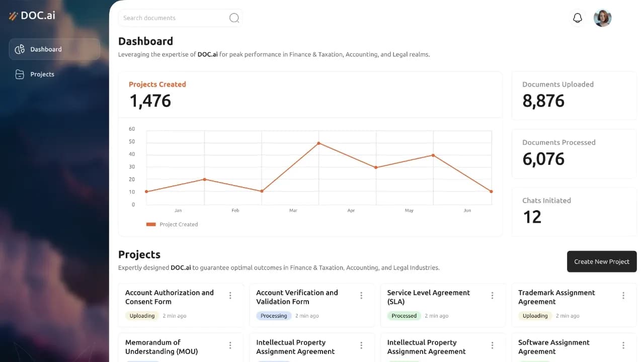644x362 pixels.
Task: Click the Create New Project button
Action: pyautogui.click(x=602, y=261)
